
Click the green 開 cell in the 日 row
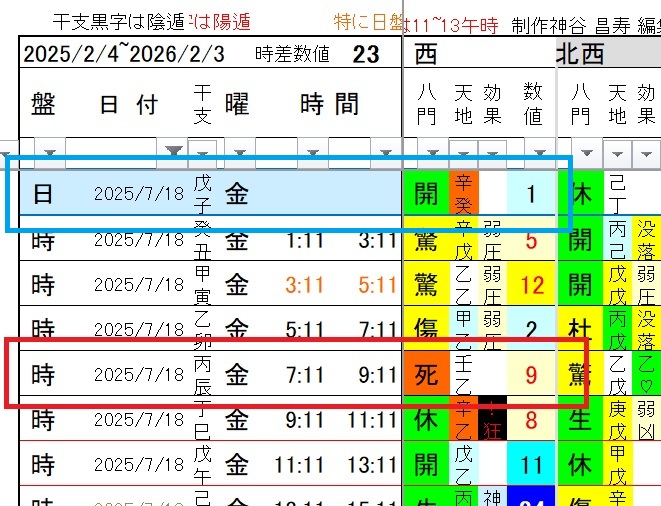[x=425, y=193]
